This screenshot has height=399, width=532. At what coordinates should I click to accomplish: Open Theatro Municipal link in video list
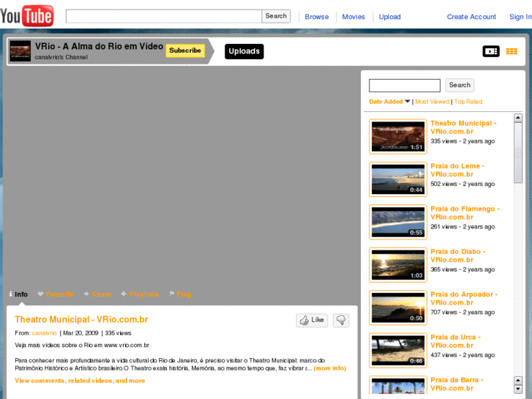pyautogui.click(x=463, y=127)
